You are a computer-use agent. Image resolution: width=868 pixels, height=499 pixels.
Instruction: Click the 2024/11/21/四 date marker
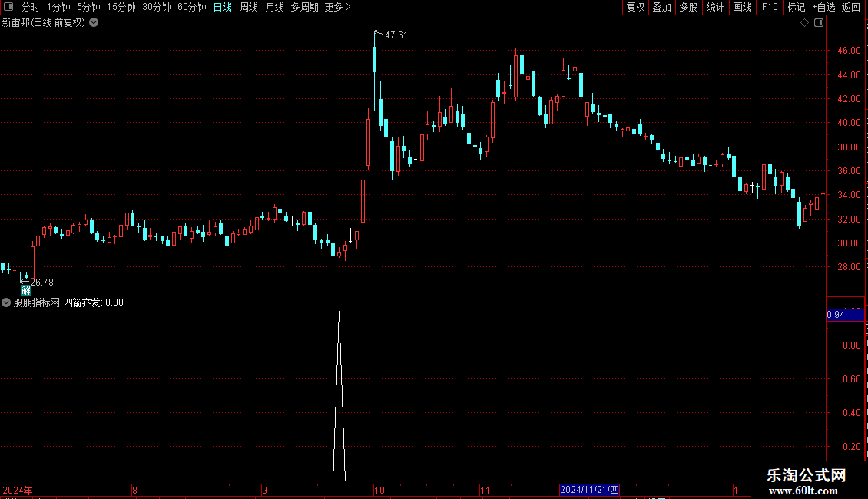pos(590,490)
